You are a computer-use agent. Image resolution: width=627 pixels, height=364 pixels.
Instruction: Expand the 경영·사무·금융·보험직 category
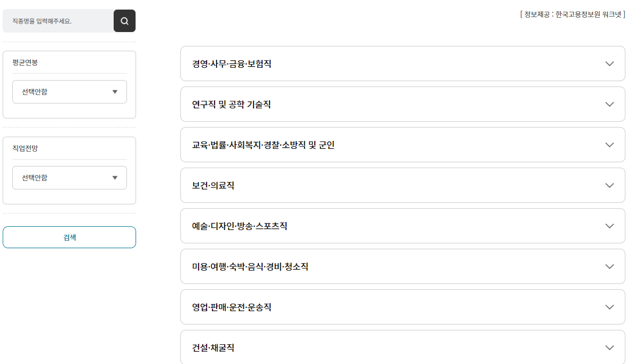pos(402,64)
